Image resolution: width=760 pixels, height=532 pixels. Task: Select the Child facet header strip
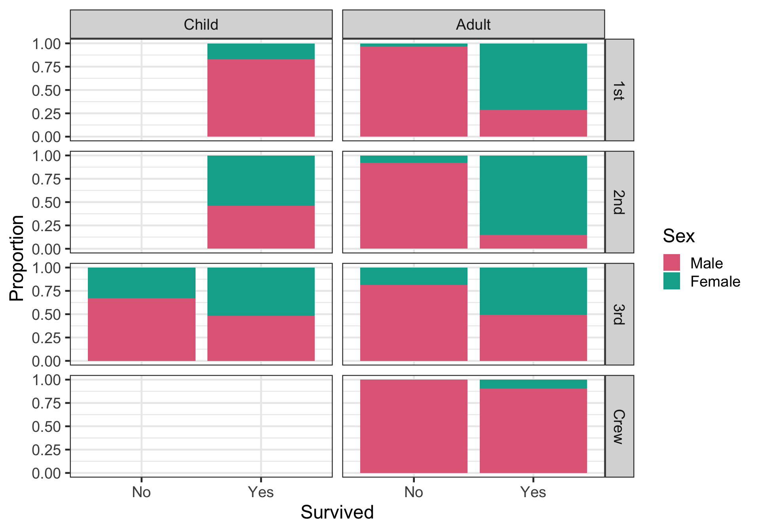point(201,25)
